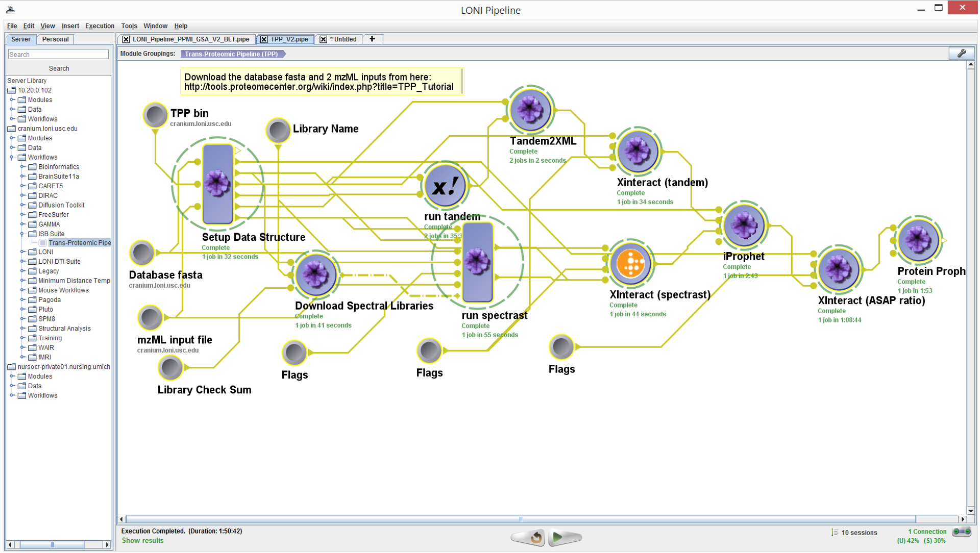980x553 pixels.
Task: Select the orange XInteract (spectrast) module
Action: coord(630,264)
